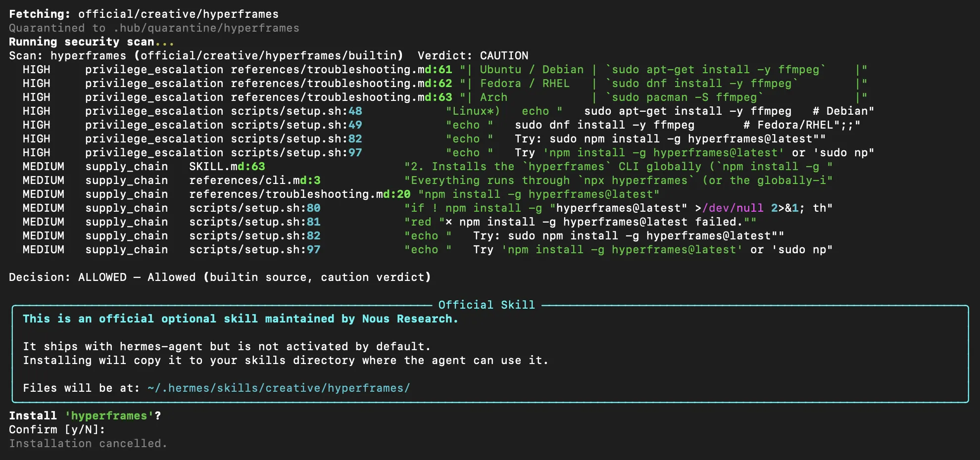Click the 'Decision: ALLOWED' line
980x460 pixels.
click(220, 277)
